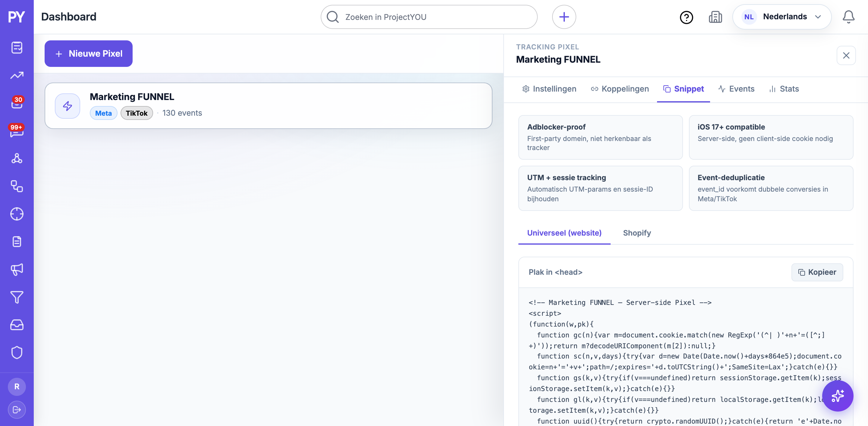Click the PY logo in sidebar
The width and height of the screenshot is (868, 426).
coord(17,17)
